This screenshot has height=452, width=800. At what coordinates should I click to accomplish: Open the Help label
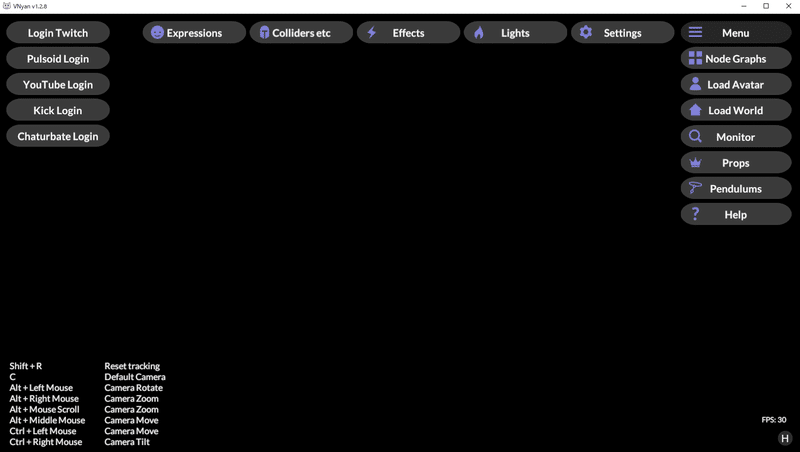coord(736,215)
